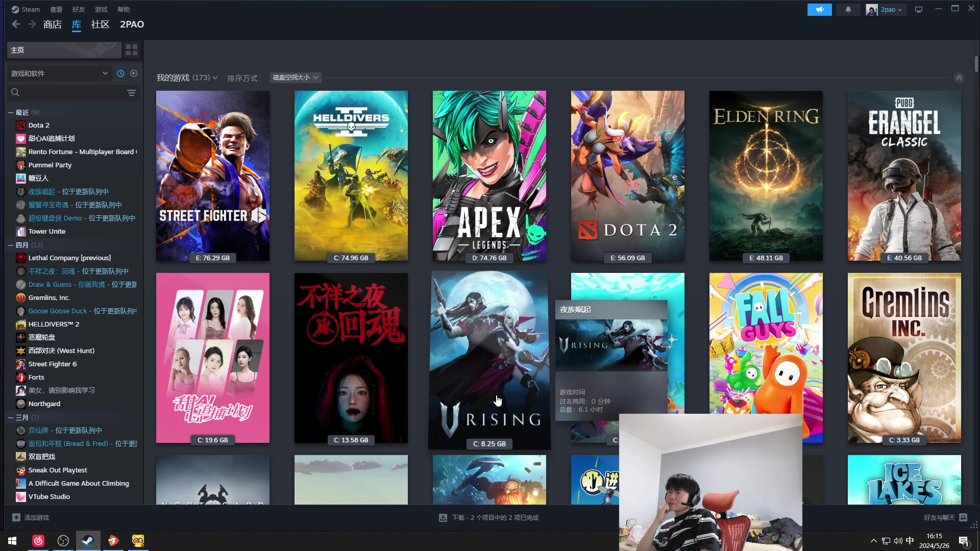Expand the '四月' April games section
The width and height of the screenshot is (980, 551).
coord(9,244)
